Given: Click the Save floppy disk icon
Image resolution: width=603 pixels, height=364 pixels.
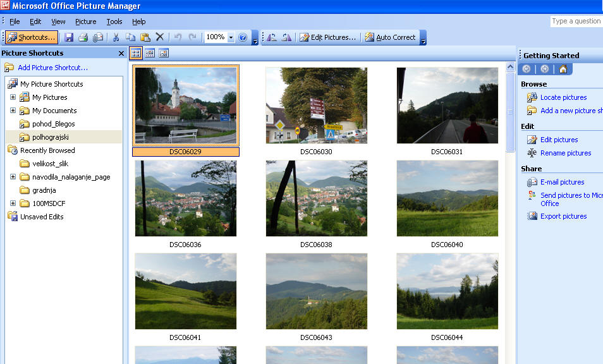Looking at the screenshot, I should coord(69,37).
